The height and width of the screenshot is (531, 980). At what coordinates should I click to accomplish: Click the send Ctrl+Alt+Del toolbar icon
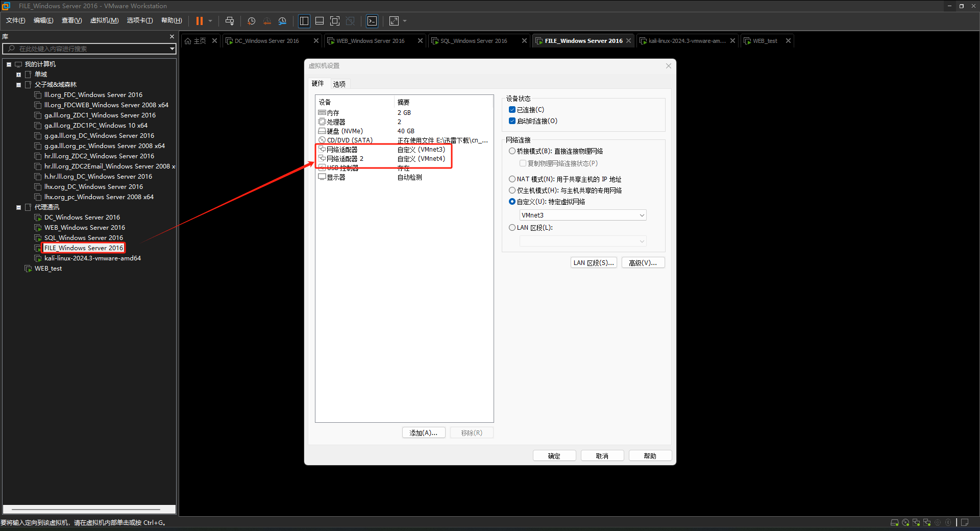click(x=230, y=21)
